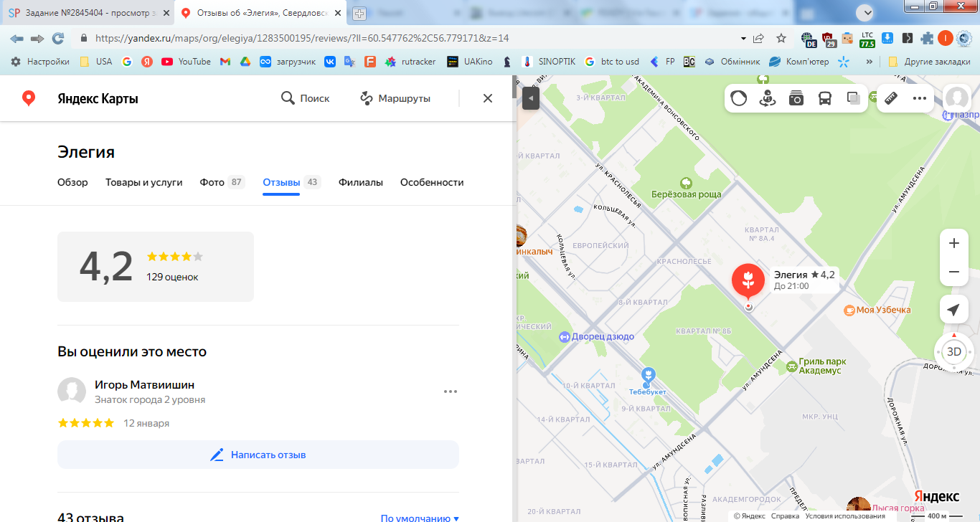Viewport: 980px width, 522px height.
Task: Zoom out the map with minus button
Action: (954, 272)
